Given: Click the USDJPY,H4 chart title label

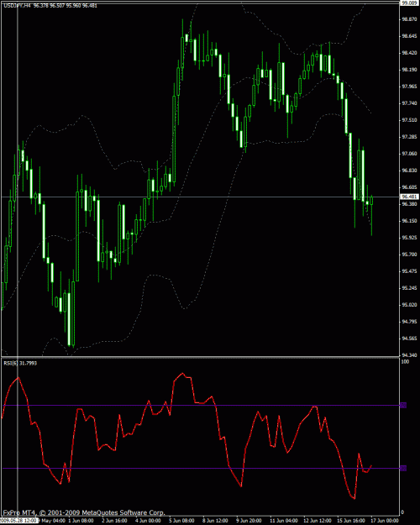Looking at the screenshot, I should coord(17,6).
